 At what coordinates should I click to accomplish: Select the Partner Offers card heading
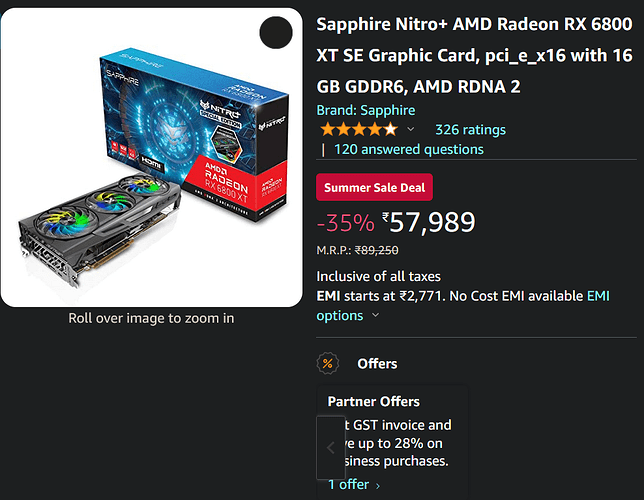tap(374, 401)
